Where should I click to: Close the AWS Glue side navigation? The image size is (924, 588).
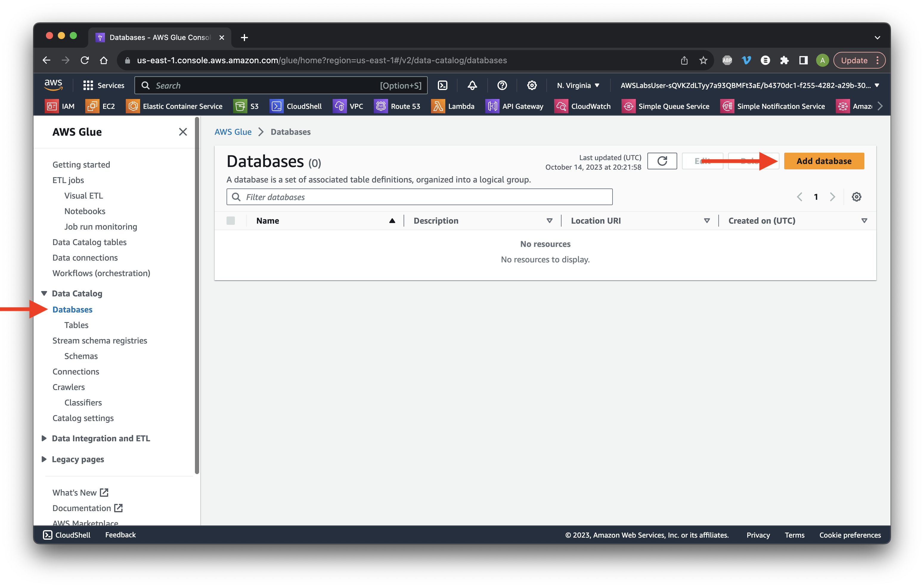pos(183,132)
